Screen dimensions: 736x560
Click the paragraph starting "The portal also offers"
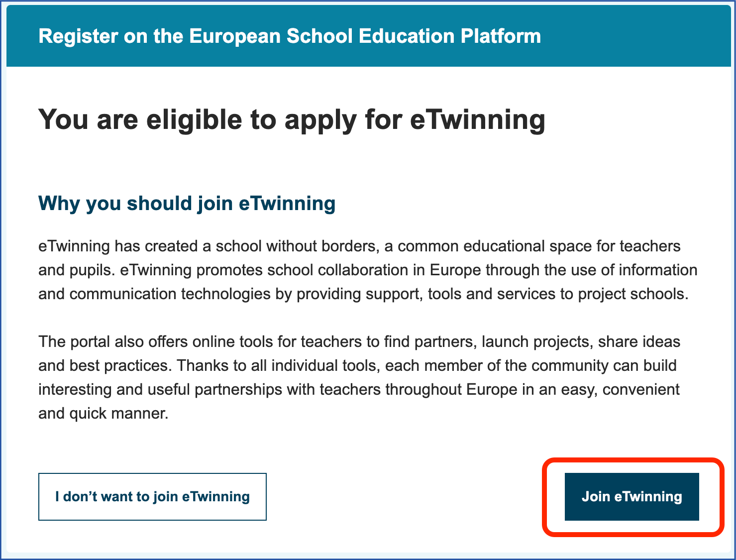tap(359, 377)
